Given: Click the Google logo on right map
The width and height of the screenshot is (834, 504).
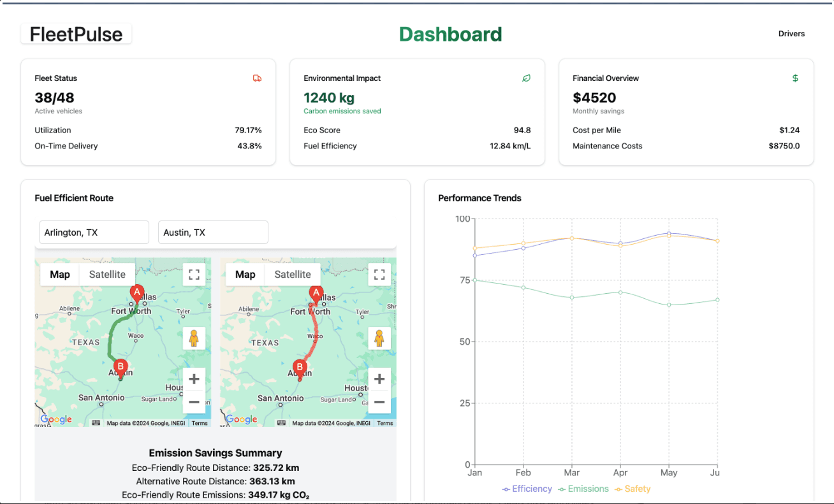Looking at the screenshot, I should tap(242, 419).
